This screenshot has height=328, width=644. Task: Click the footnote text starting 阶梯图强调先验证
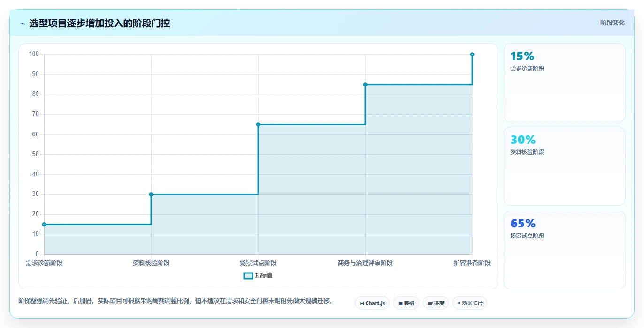176,301
